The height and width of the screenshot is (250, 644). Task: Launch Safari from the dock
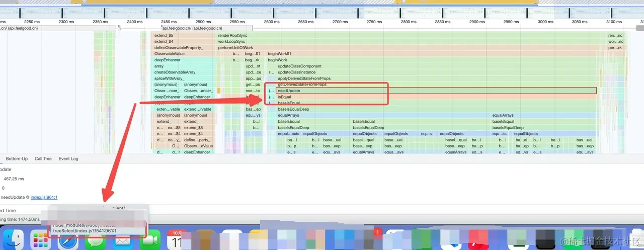point(67,241)
